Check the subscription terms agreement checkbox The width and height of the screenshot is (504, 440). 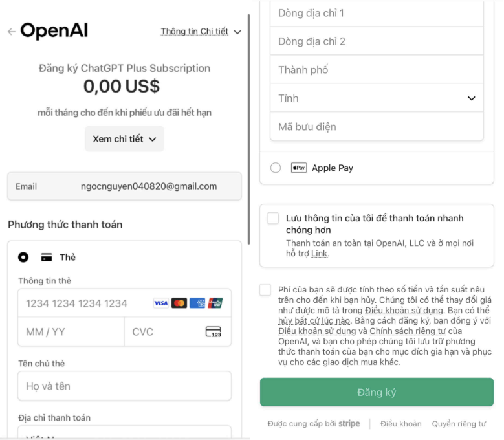(x=265, y=290)
